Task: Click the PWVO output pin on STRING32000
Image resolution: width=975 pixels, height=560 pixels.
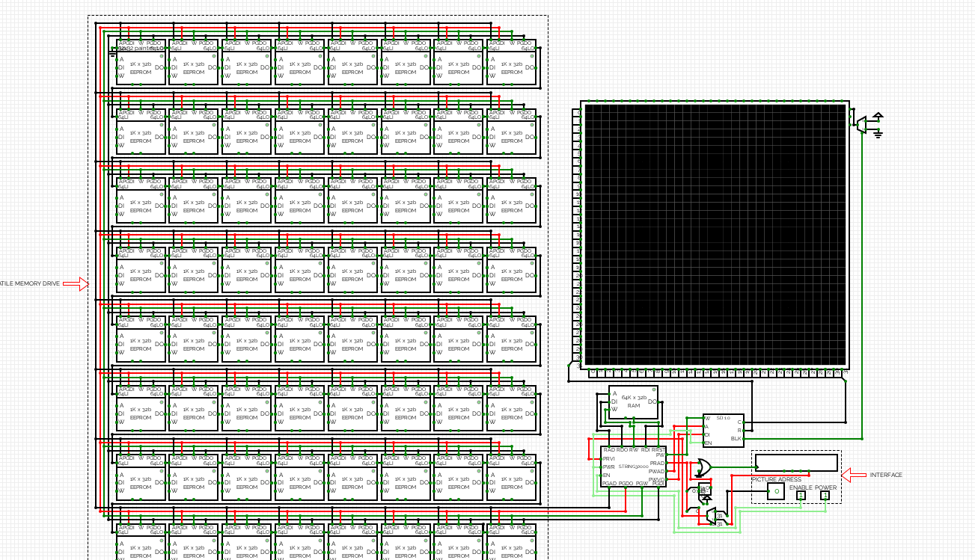Action: [666, 479]
